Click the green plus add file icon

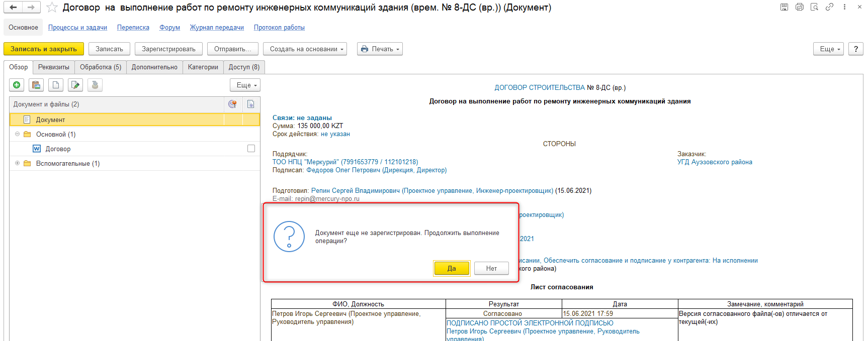17,85
